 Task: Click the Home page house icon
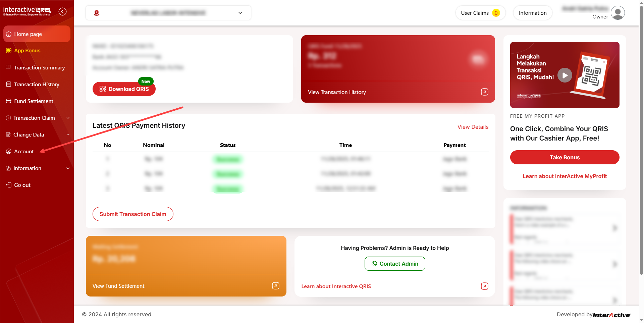click(9, 34)
